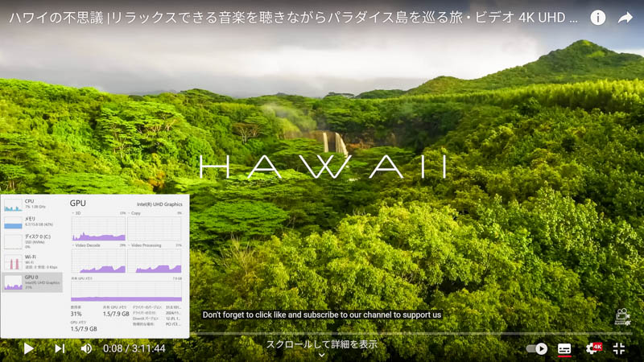
Task: Click the channel watermark camera logo
Action: pos(622,317)
